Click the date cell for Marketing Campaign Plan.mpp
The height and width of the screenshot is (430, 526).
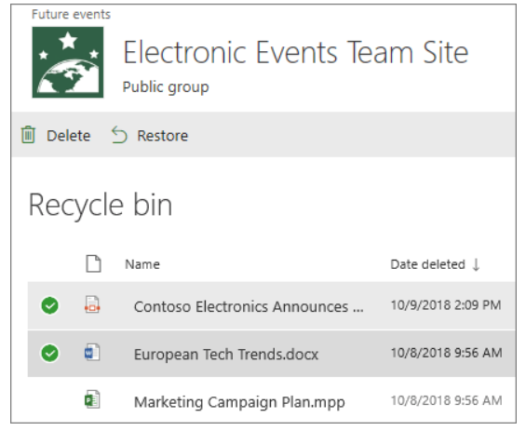click(446, 400)
